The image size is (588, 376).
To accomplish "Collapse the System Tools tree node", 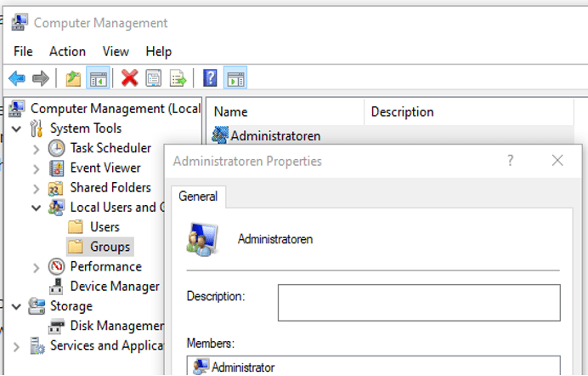I will click(x=16, y=129).
